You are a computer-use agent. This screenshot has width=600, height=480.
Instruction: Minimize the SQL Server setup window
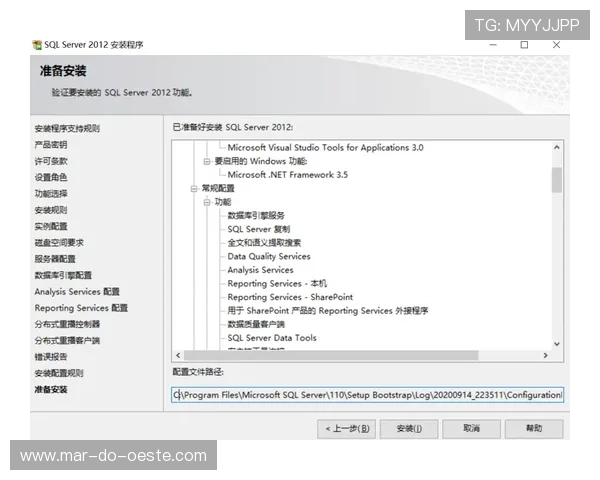click(x=493, y=45)
